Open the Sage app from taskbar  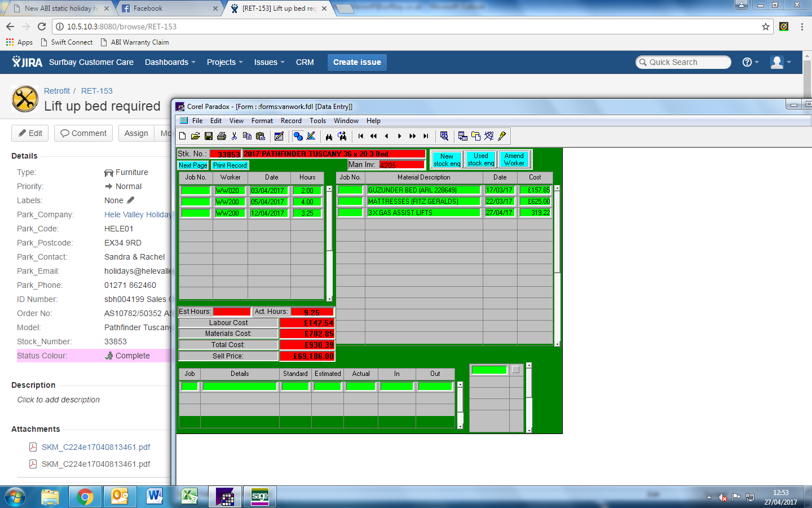[x=260, y=497]
